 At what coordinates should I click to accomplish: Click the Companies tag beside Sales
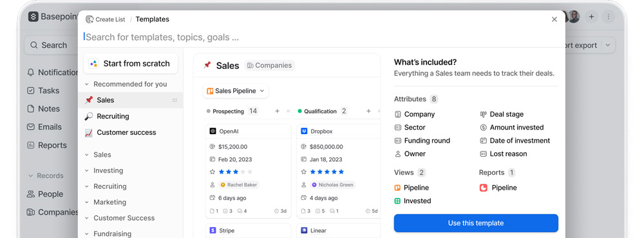point(269,65)
